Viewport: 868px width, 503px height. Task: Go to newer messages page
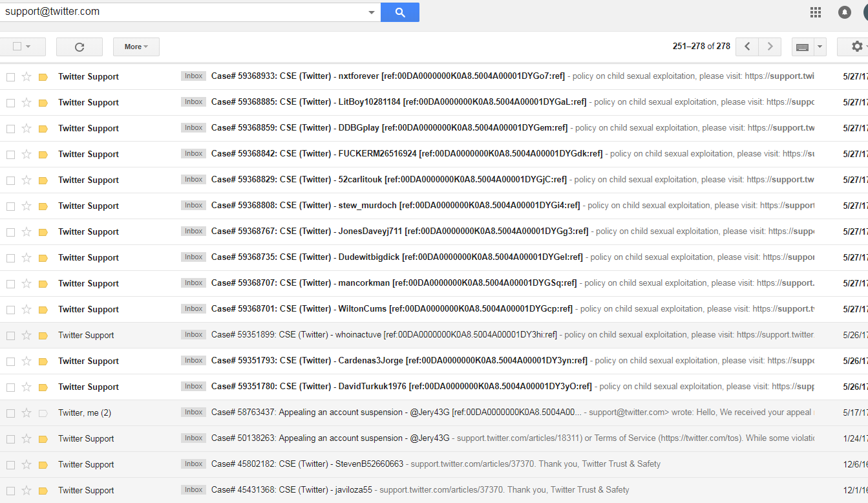[x=747, y=47]
